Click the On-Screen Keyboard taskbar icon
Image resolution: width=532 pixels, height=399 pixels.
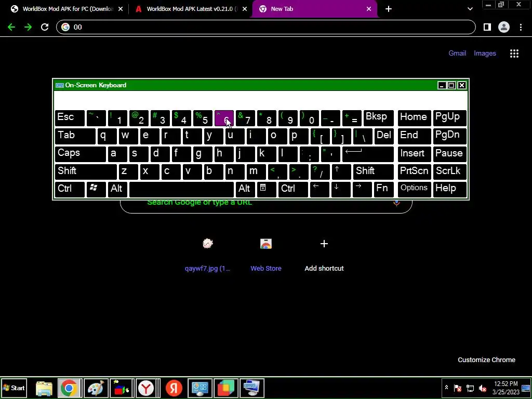click(252, 388)
